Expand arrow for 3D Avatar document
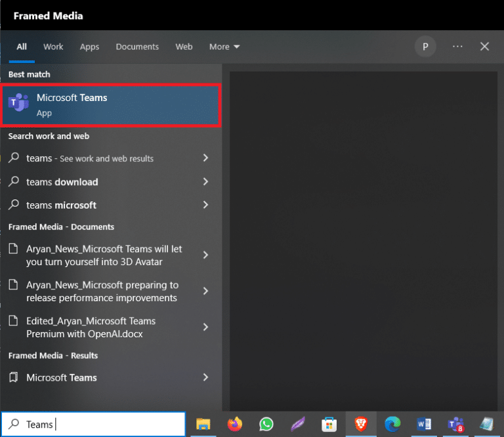The width and height of the screenshot is (504, 437). coord(205,255)
